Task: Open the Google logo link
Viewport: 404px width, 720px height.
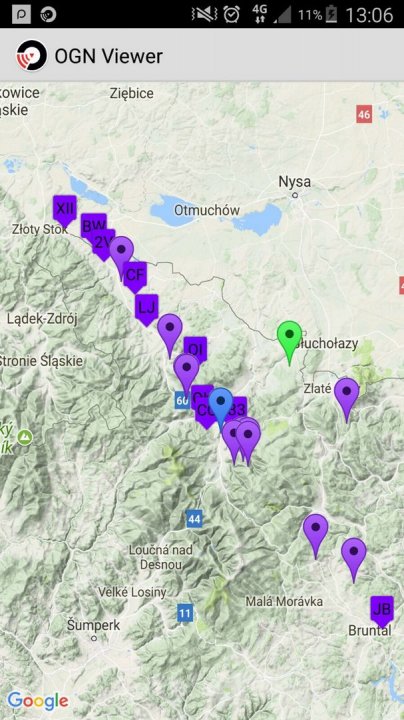Action: pyautogui.click(x=38, y=702)
